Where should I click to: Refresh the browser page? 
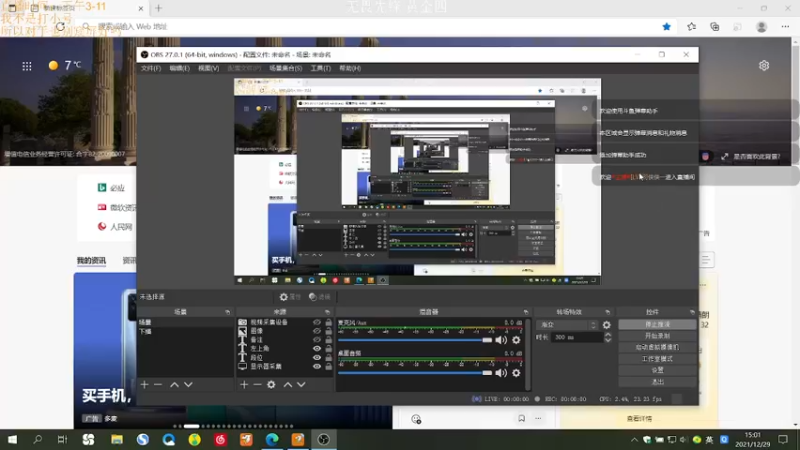point(60,27)
